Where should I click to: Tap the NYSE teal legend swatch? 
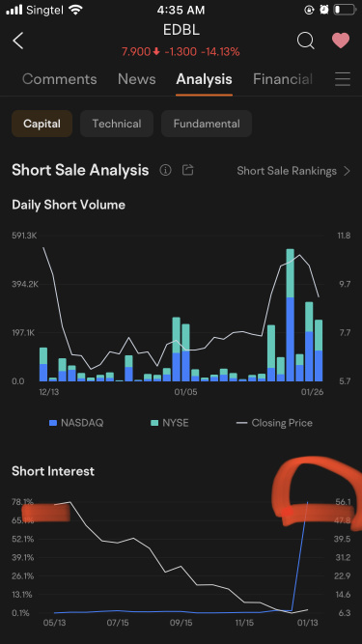point(154,423)
